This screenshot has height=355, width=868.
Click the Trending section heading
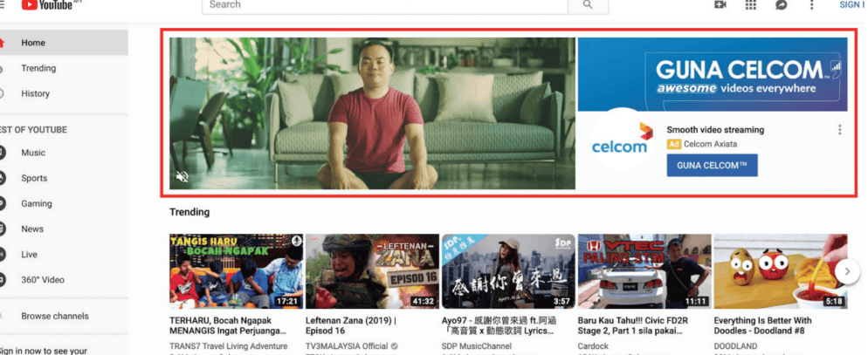[189, 212]
